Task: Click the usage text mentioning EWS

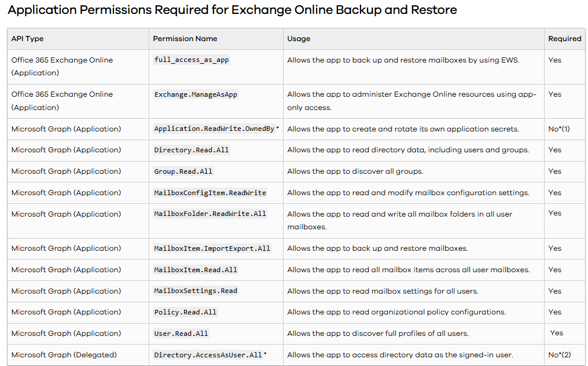Action: pos(403,60)
